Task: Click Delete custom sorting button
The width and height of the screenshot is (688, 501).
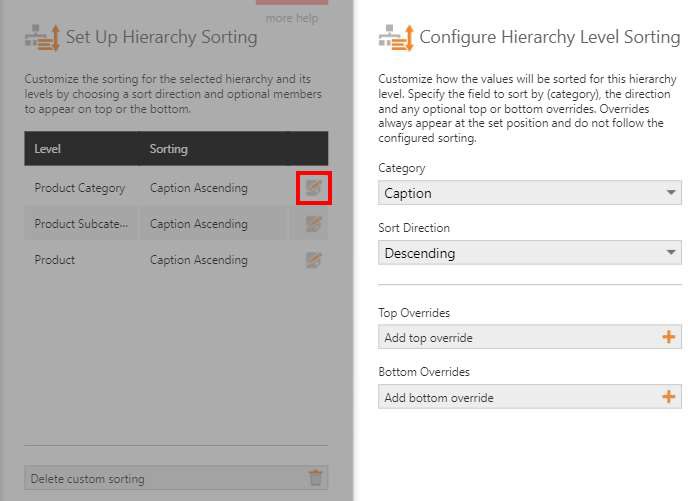Action: (176, 478)
